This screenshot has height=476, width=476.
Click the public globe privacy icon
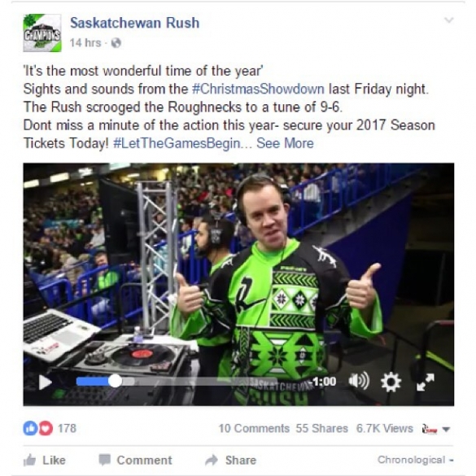[116, 43]
